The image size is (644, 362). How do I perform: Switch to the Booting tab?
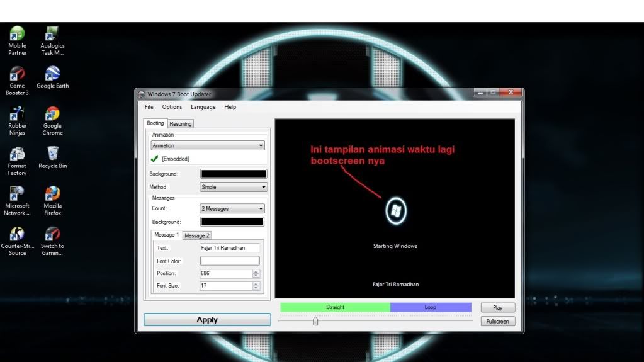pyautogui.click(x=155, y=123)
